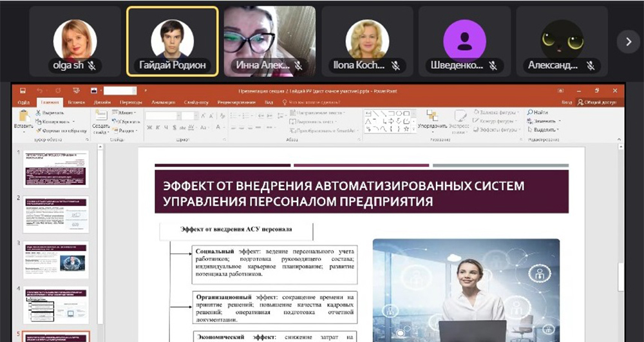
Task: Click the ribbon display options icon in title bar
Action: point(560,91)
